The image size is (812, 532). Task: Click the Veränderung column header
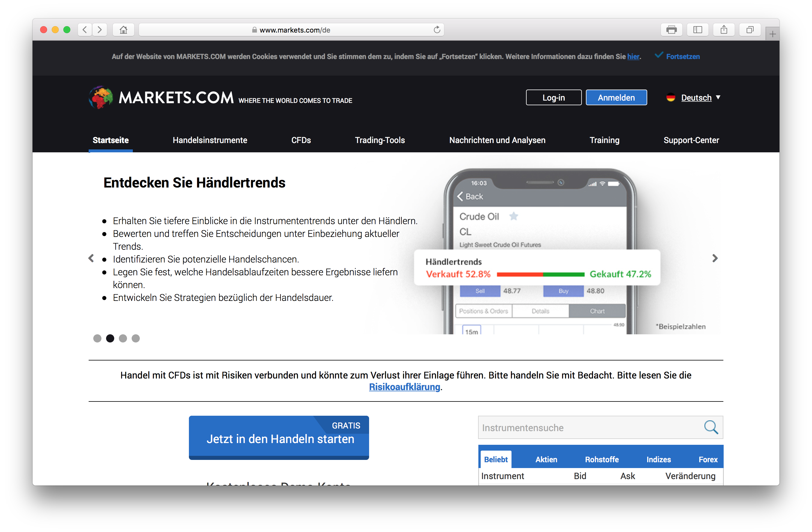pos(690,476)
